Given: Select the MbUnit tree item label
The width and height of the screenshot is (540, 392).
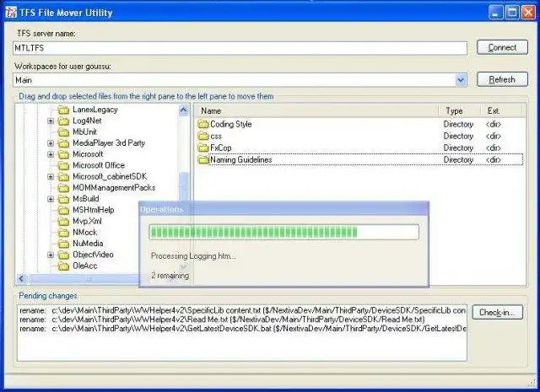Looking at the screenshot, I should point(84,132).
